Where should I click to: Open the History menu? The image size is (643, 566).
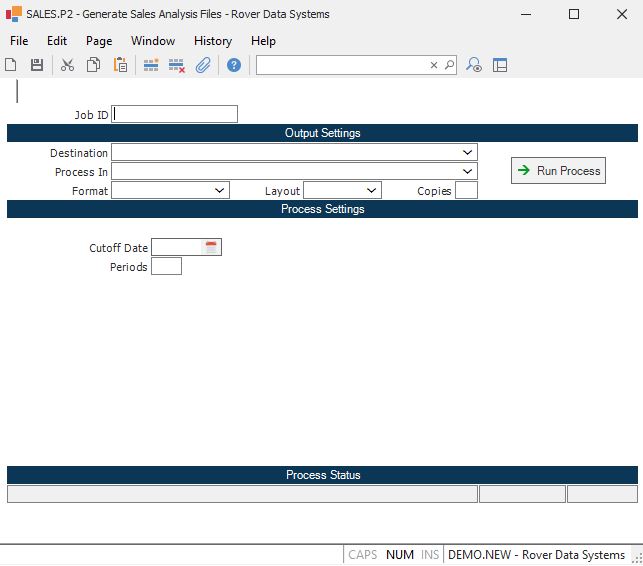pyautogui.click(x=212, y=41)
